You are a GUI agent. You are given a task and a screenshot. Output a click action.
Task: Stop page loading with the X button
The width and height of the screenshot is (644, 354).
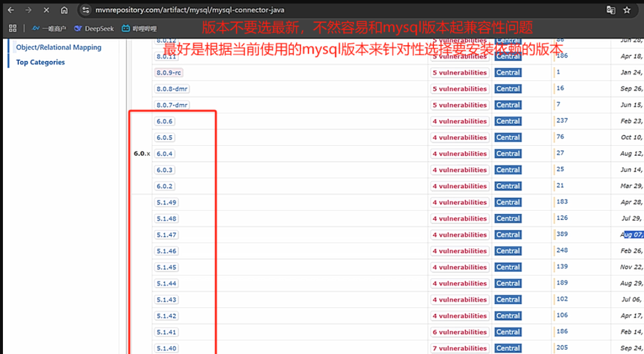click(46, 10)
